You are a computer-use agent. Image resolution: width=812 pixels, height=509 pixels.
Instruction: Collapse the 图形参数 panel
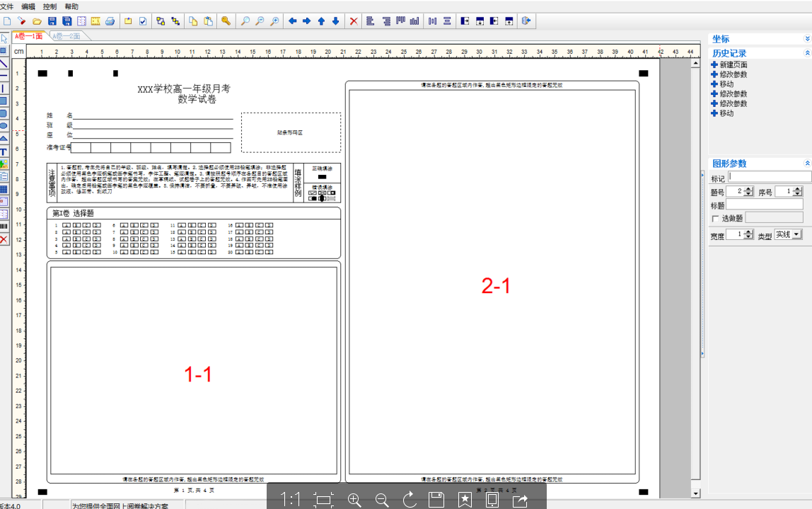click(807, 164)
